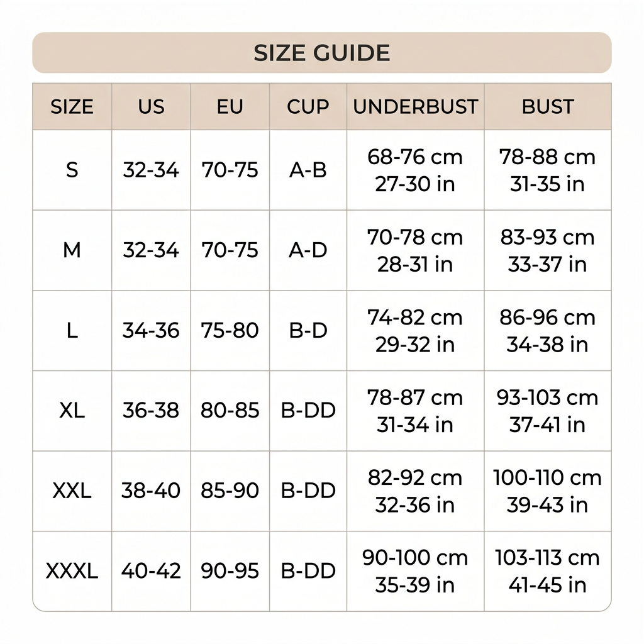Select the XXL size row label
This screenshot has height=644, width=644.
[x=72, y=491]
